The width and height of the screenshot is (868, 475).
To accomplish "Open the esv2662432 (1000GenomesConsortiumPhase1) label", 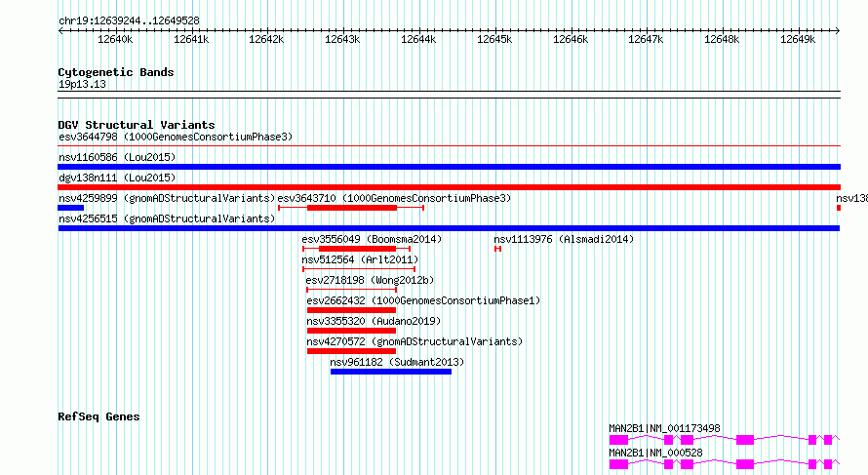I will pos(423,300).
